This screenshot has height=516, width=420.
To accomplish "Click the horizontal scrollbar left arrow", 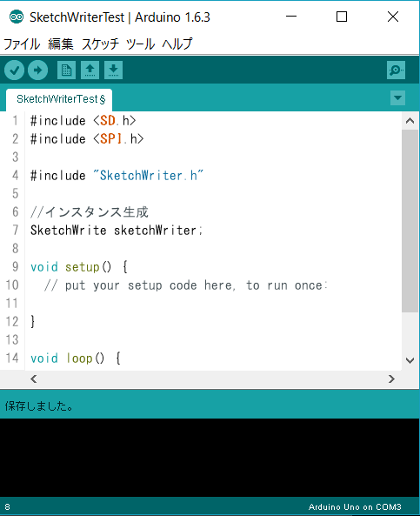I will (x=34, y=379).
